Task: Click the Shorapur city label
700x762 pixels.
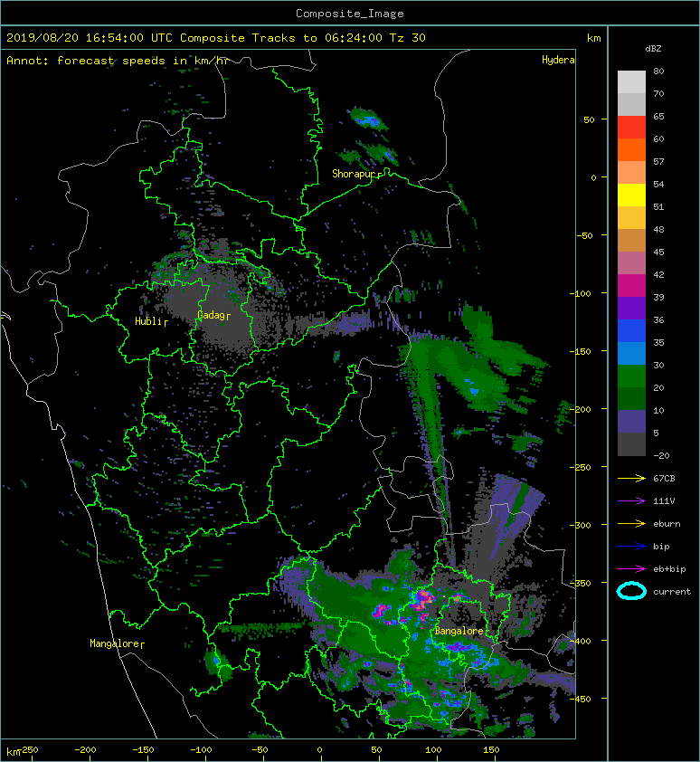Action: click(356, 174)
